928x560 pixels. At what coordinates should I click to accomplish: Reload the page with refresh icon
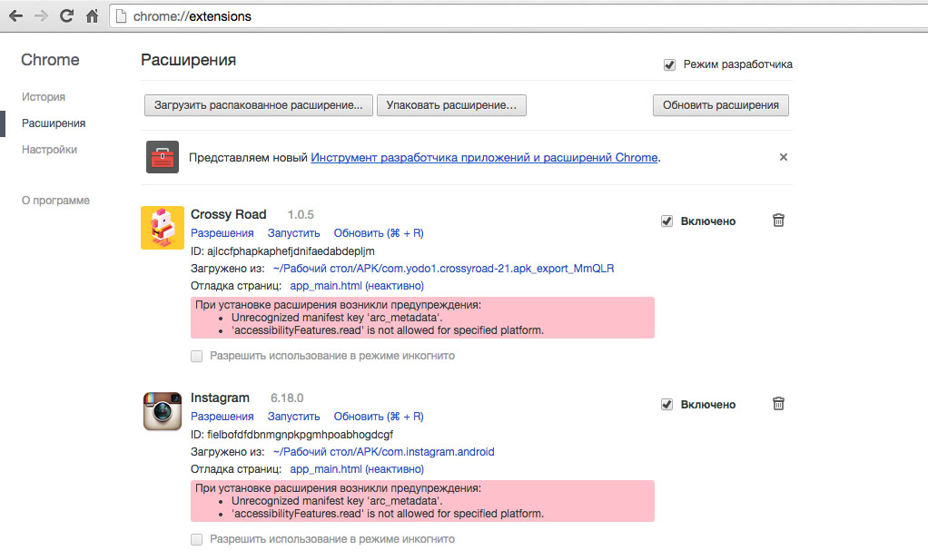[66, 15]
